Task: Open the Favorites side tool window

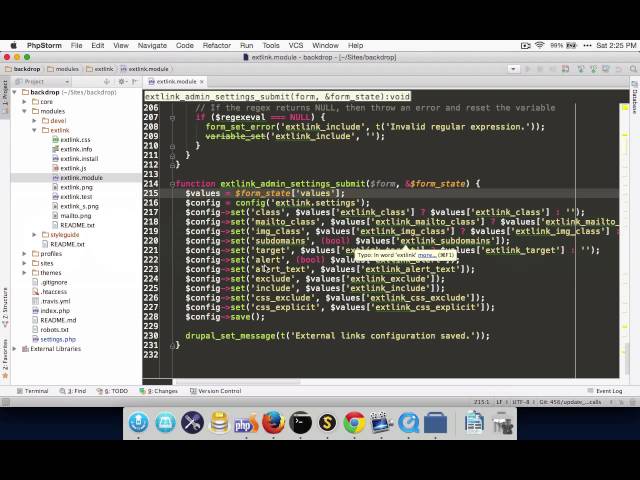Action: [x=5, y=359]
